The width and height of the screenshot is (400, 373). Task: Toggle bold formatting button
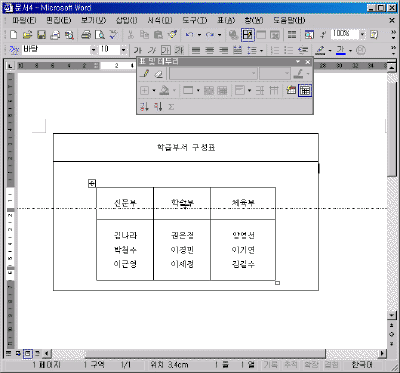(138, 50)
